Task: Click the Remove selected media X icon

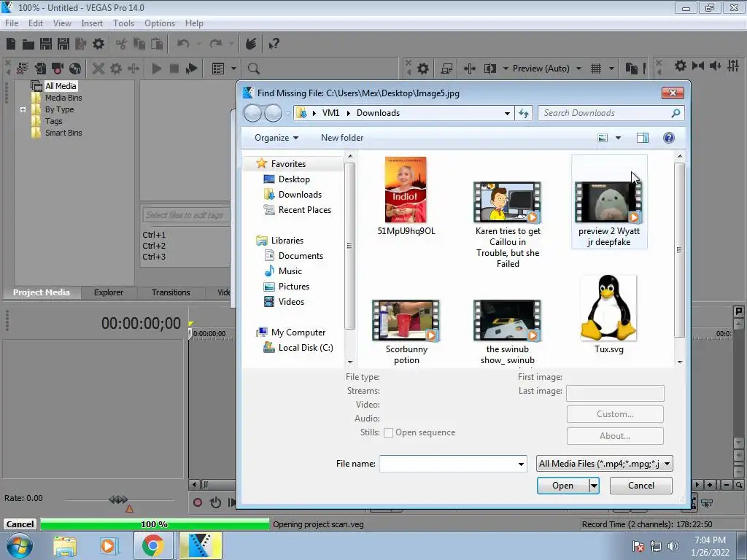Action: 98,69
